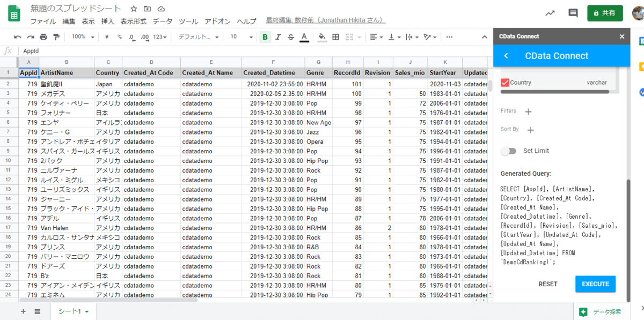Image resolution: width=644 pixels, height=320 pixels.
Task: Open the activity dashboard trend icon
Action: click(x=550, y=13)
